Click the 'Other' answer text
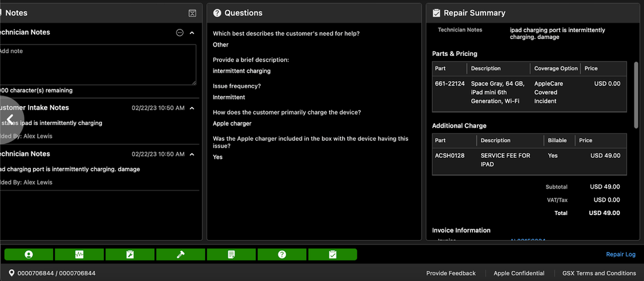Viewport: 644px width, 281px height. pyautogui.click(x=221, y=45)
